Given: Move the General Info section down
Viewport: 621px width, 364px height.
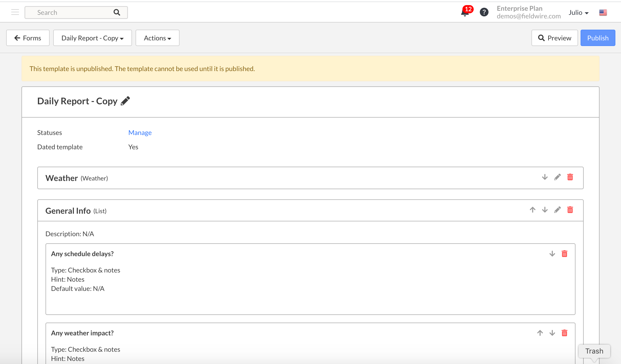Looking at the screenshot, I should pos(545,210).
